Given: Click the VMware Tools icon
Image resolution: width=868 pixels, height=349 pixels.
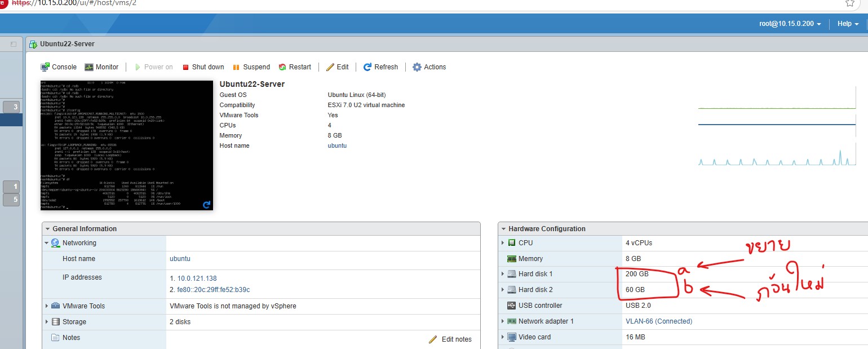Looking at the screenshot, I should pos(55,306).
